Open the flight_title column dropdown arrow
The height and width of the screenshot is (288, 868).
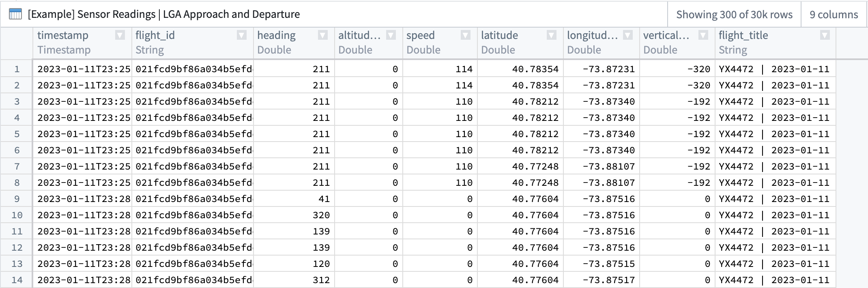(x=825, y=35)
